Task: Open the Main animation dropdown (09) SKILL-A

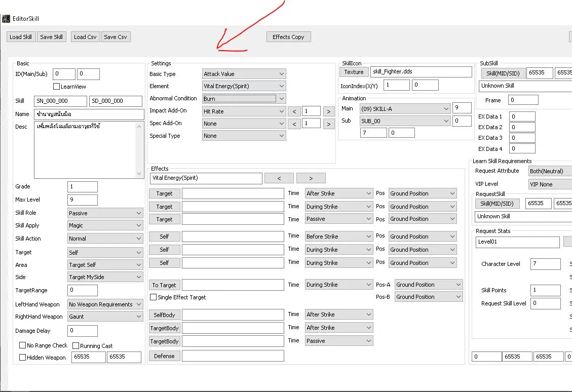Action: tap(405, 109)
